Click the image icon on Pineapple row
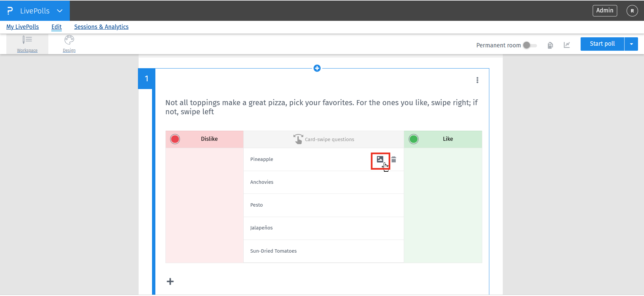This screenshot has width=644, height=296. [380, 160]
